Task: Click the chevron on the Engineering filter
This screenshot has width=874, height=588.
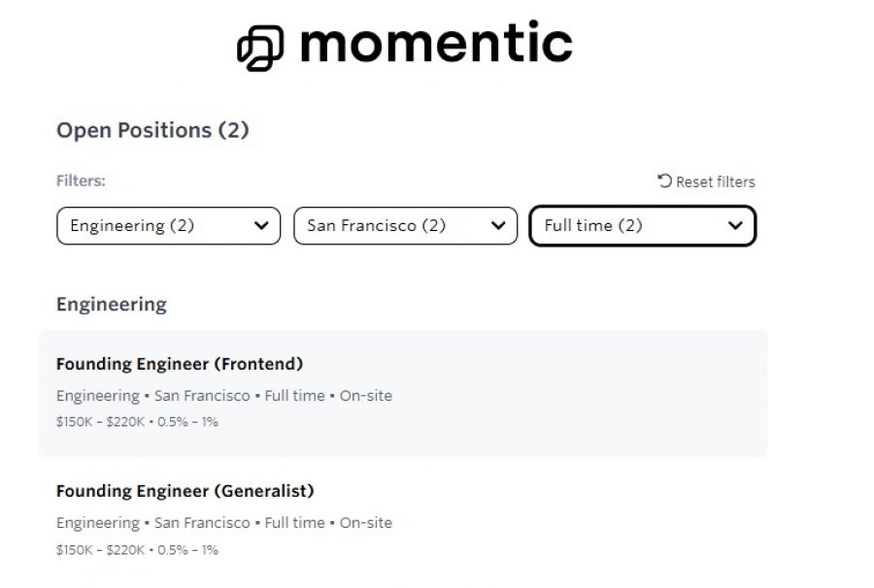Action: [x=259, y=226]
